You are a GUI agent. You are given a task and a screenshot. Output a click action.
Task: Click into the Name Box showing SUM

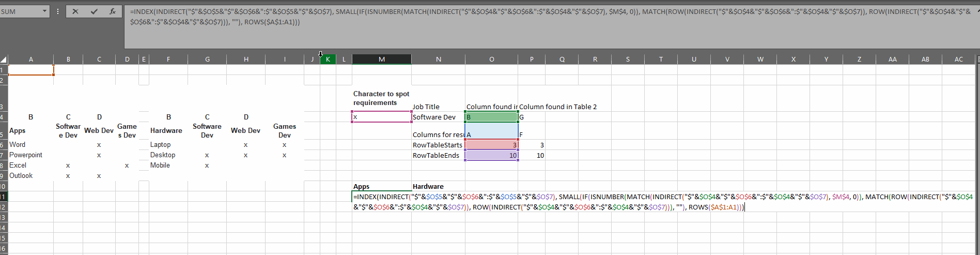coord(20,11)
